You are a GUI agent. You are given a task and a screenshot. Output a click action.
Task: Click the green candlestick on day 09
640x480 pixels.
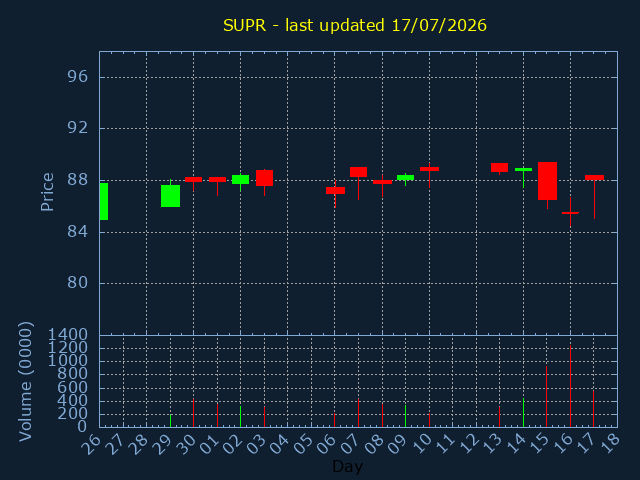tap(405, 178)
